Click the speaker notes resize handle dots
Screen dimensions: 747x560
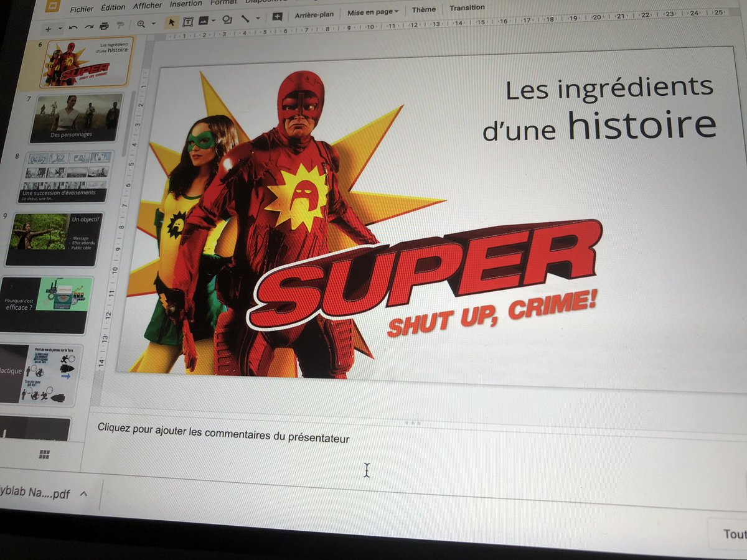coord(413,423)
